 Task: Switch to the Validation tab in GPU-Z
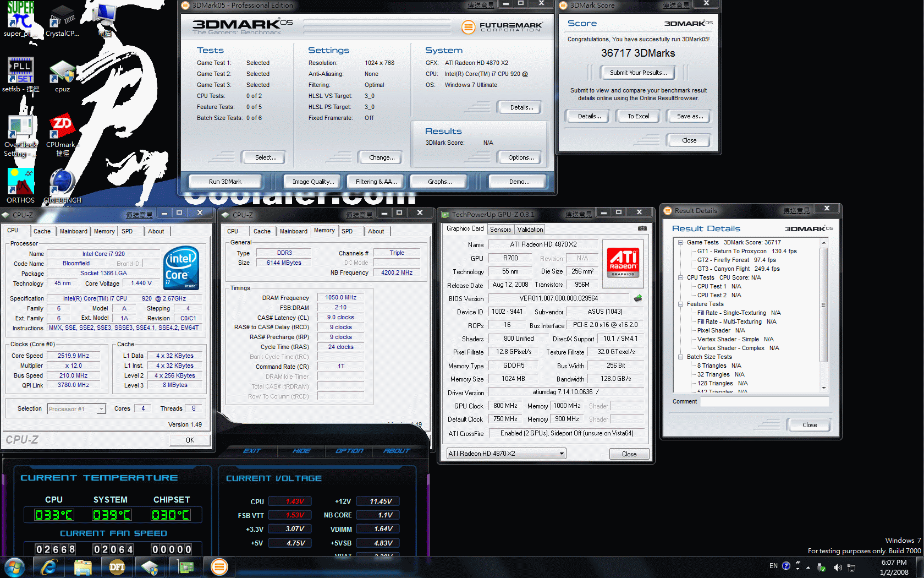pos(530,230)
